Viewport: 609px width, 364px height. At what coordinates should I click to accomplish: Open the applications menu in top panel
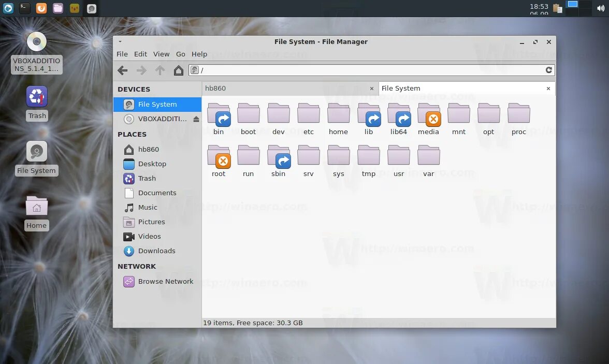8,8
